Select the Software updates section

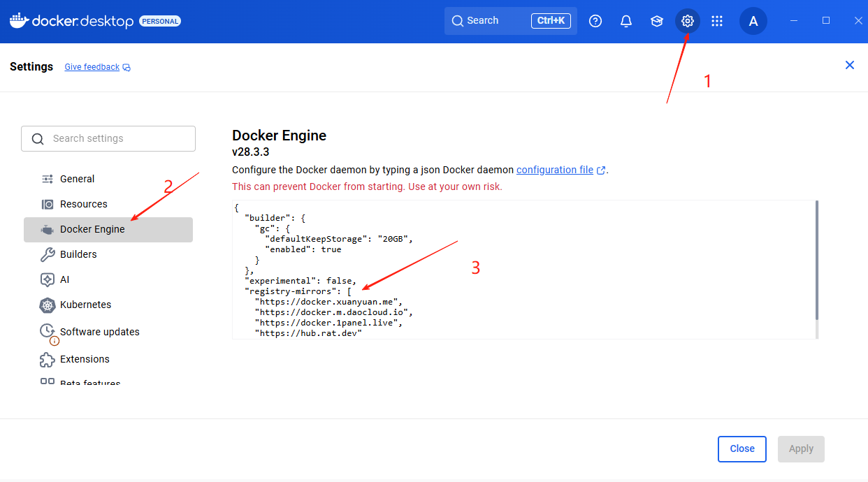(99, 331)
